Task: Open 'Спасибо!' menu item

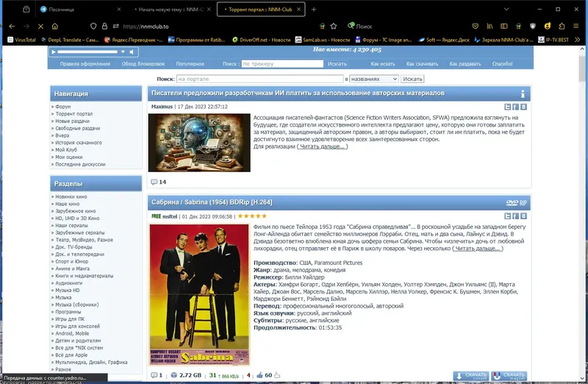Action: point(503,64)
